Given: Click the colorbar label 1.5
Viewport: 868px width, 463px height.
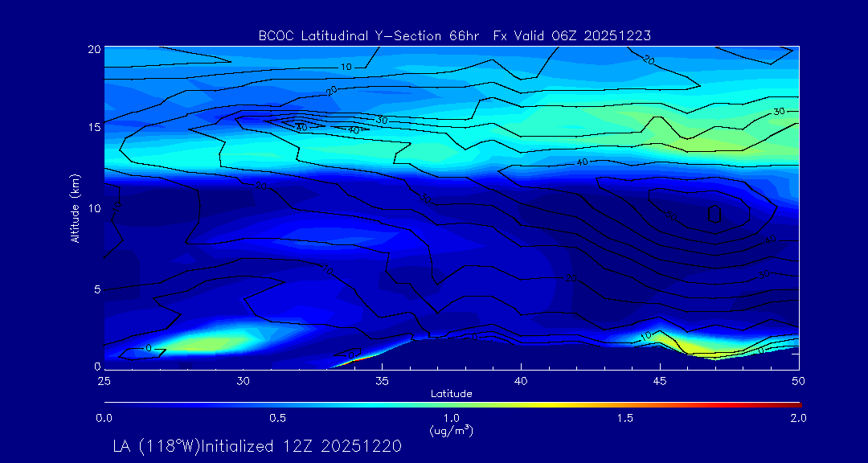Looking at the screenshot, I should point(625,418).
